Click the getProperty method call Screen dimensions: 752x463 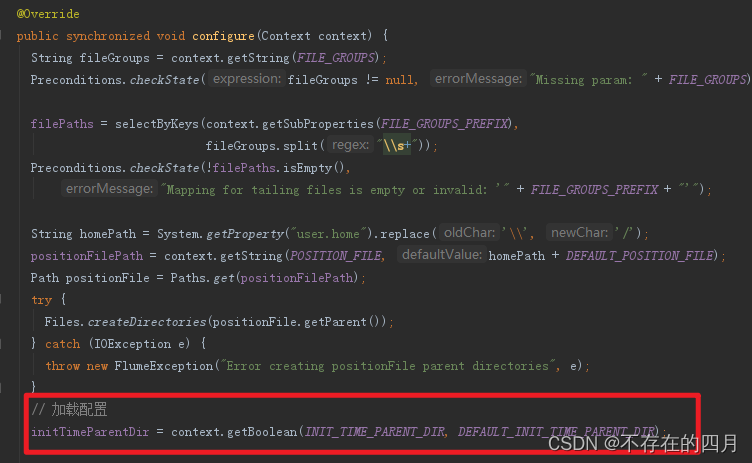(246, 234)
